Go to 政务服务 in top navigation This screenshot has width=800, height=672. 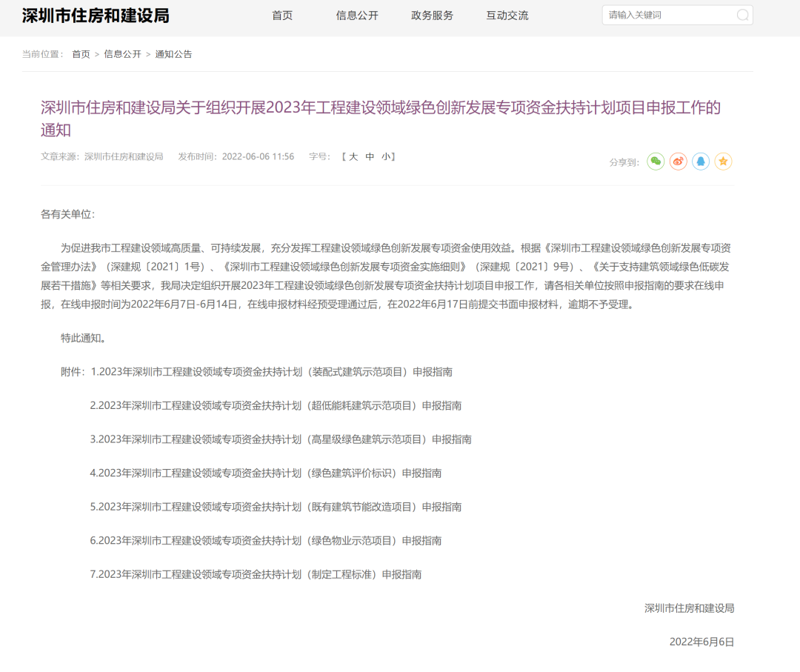tap(432, 16)
